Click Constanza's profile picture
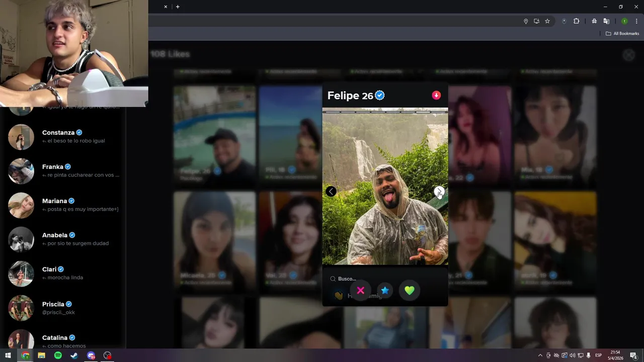The width and height of the screenshot is (644, 362). [21, 137]
